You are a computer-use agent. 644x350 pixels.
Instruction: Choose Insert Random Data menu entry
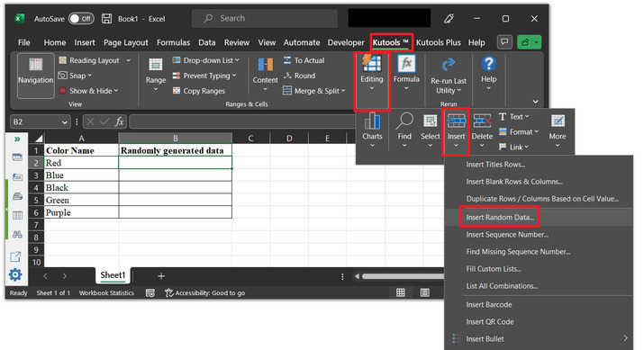(500, 218)
